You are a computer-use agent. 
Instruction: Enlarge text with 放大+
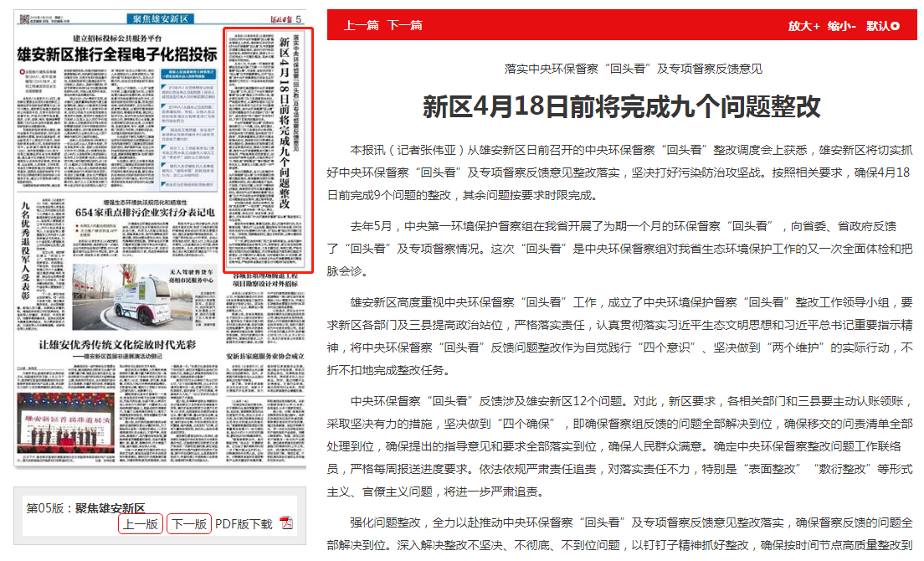(x=803, y=26)
